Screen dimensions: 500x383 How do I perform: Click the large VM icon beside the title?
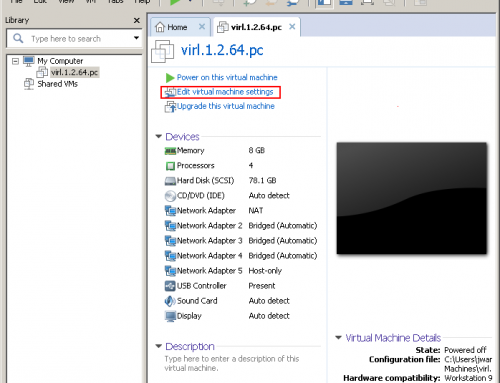point(162,51)
